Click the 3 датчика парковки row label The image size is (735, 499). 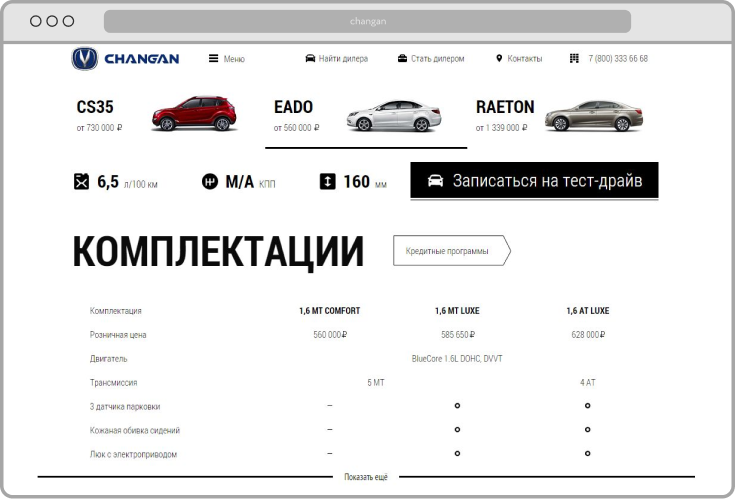pos(125,406)
